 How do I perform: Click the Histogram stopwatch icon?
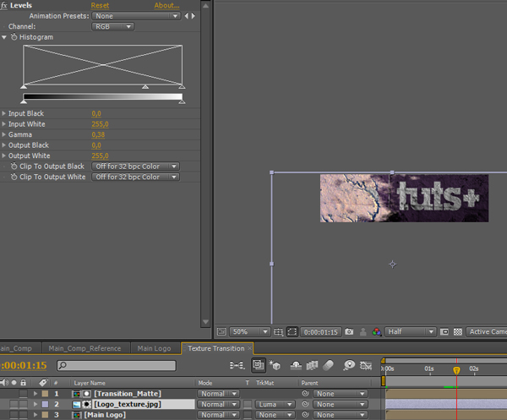(x=14, y=37)
